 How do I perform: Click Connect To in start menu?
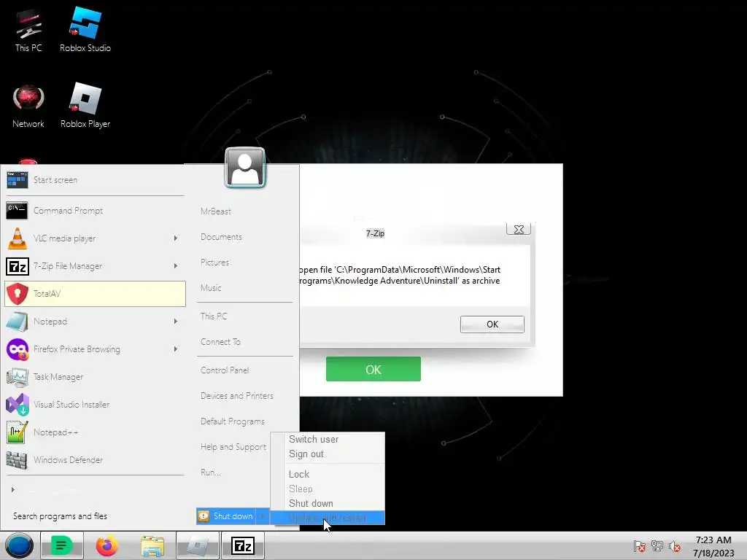220,342
